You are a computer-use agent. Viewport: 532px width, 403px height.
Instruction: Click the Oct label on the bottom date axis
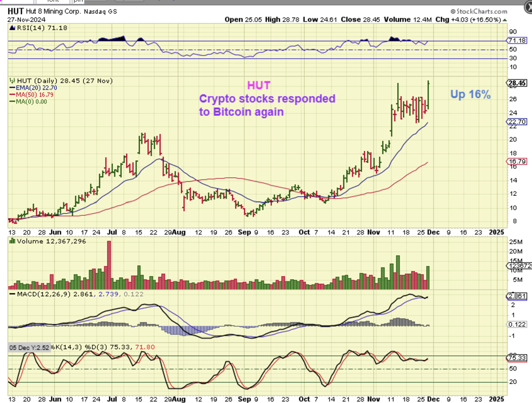click(304, 399)
